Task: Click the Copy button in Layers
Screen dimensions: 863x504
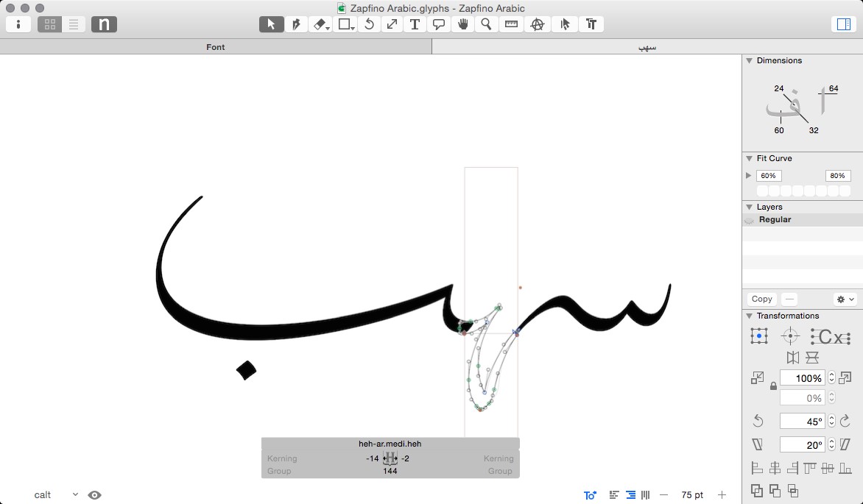Action: tap(761, 299)
